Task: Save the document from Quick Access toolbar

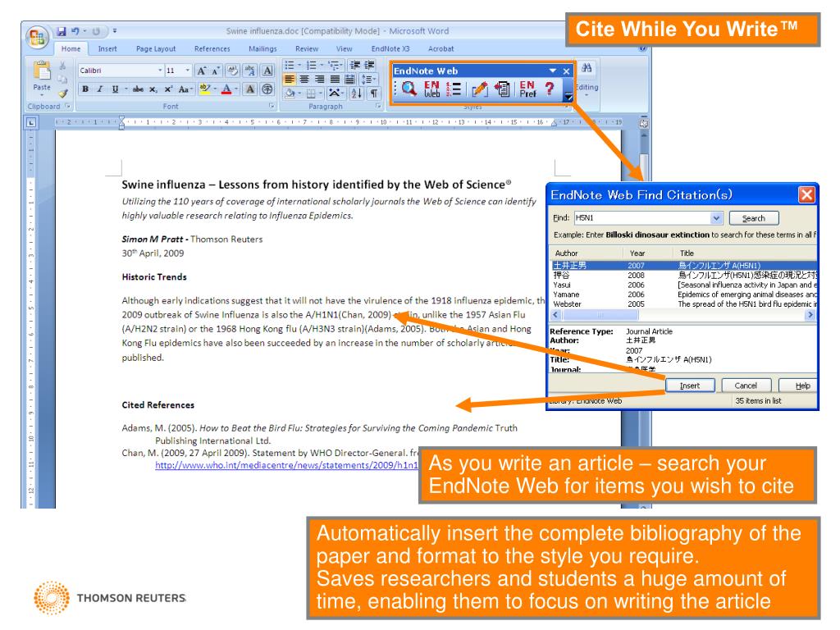Action: click(62, 32)
